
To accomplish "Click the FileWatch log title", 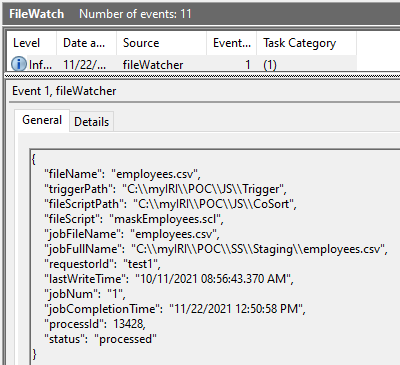I will [x=37, y=14].
